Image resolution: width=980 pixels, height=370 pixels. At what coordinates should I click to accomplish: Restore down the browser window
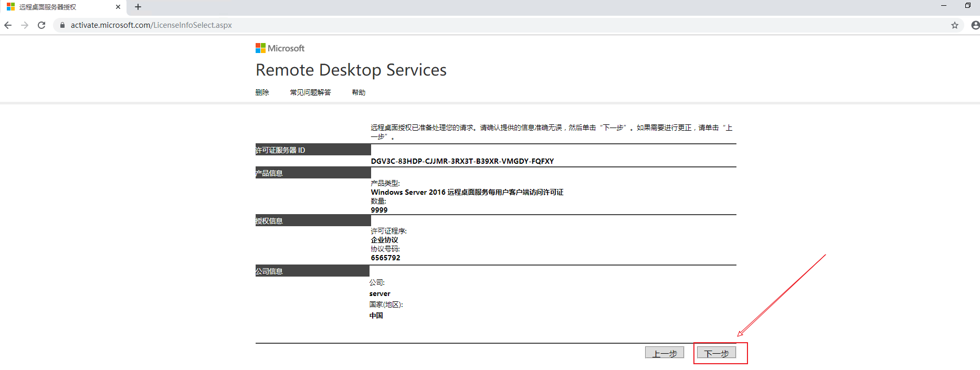968,6
